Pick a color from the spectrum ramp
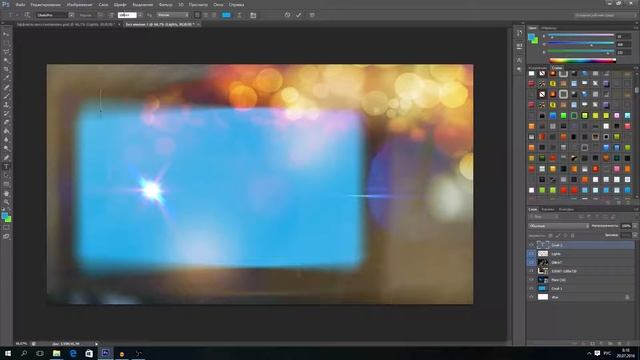The image size is (640, 360). click(x=582, y=60)
